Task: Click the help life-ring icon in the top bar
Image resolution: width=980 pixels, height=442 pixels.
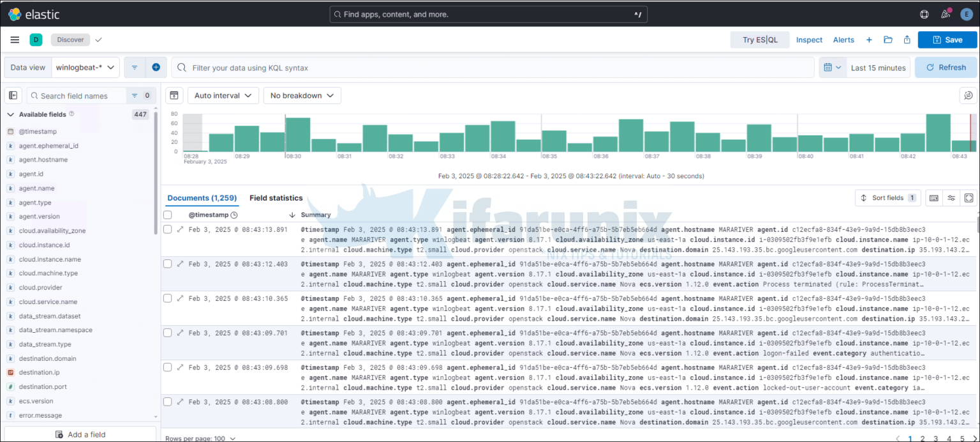Action: 924,13
